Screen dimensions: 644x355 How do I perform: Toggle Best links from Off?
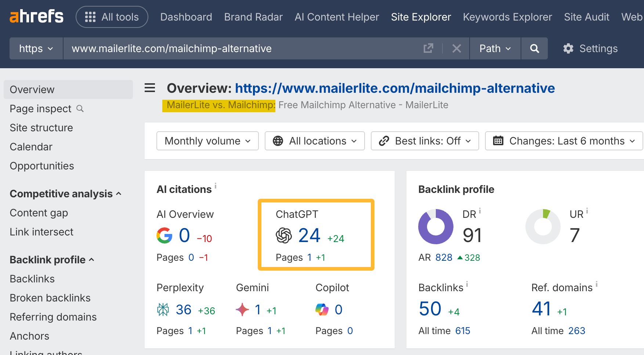(424, 141)
